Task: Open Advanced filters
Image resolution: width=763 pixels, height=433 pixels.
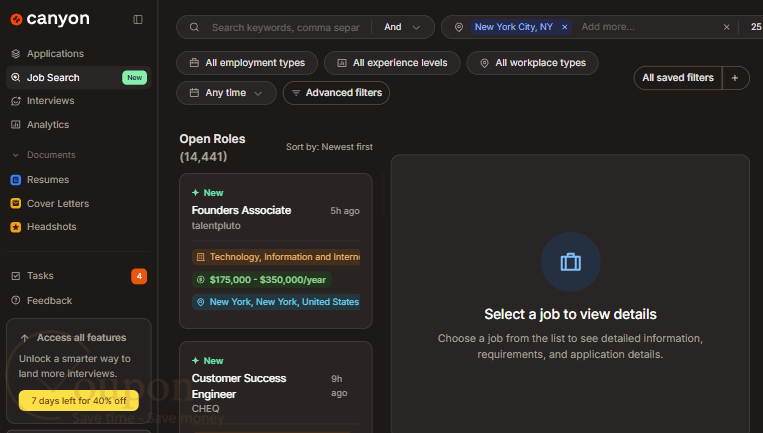Action: 336,93
